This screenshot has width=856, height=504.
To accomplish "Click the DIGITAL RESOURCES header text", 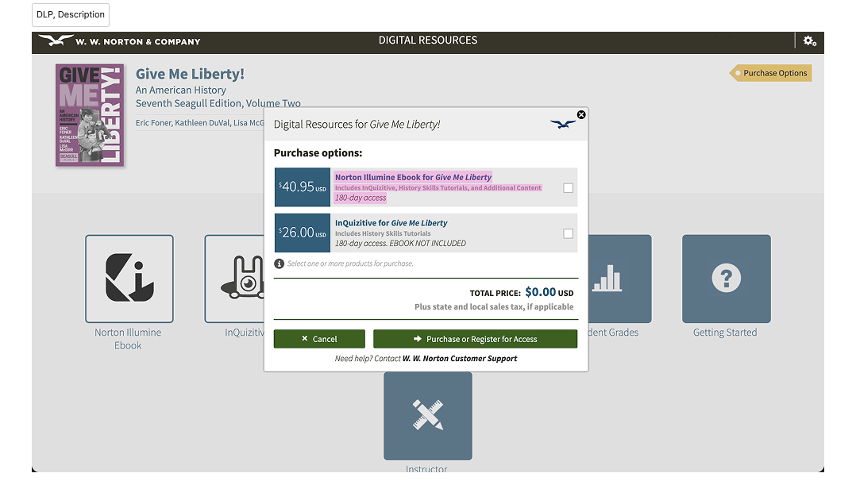I will pyautogui.click(x=428, y=40).
